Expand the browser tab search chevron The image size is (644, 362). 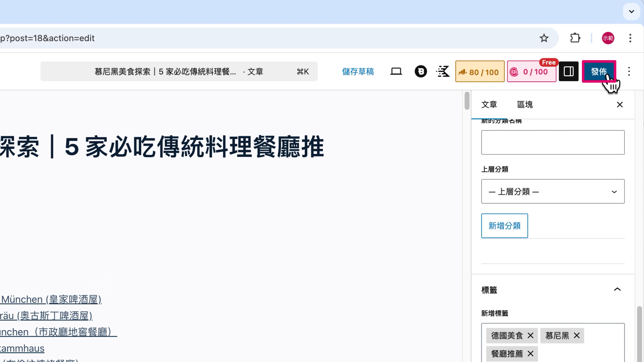[x=631, y=12]
